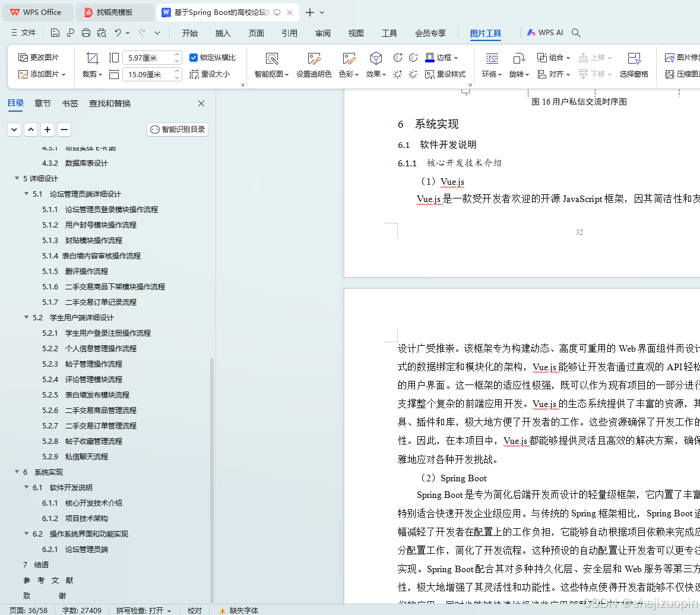Open 查找和替换 in the navigation pane

[x=110, y=104]
